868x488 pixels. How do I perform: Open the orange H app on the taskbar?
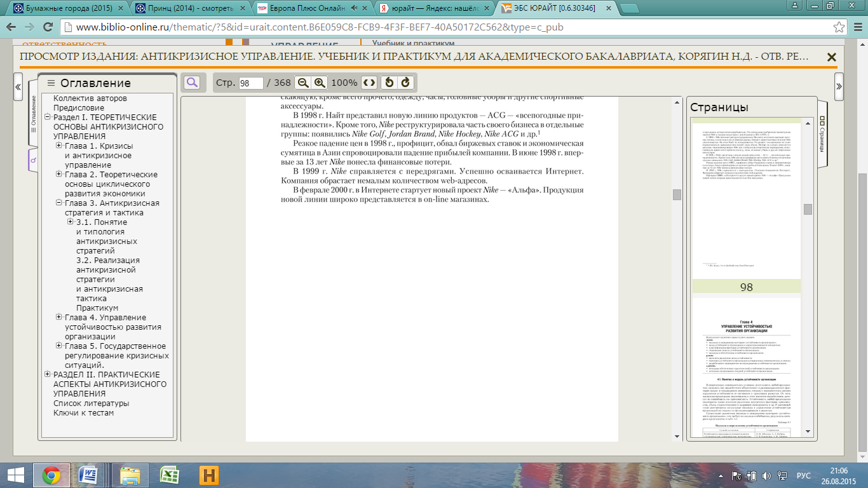(209, 475)
